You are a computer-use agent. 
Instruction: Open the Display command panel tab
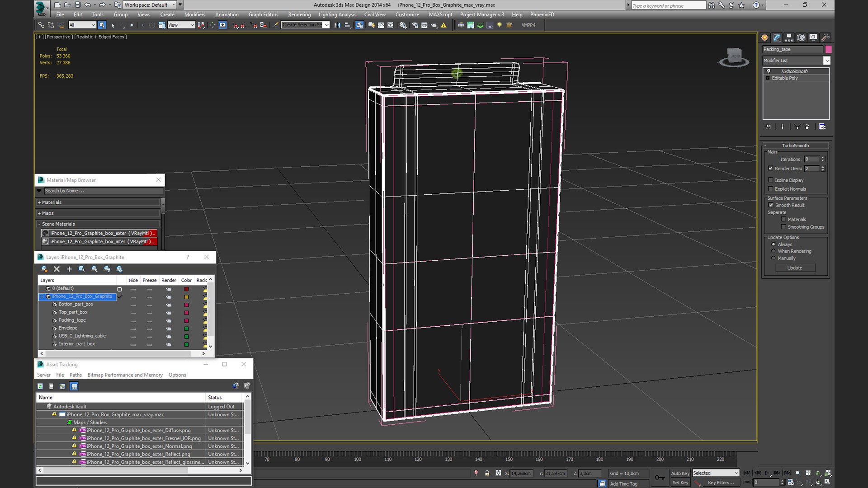click(813, 38)
